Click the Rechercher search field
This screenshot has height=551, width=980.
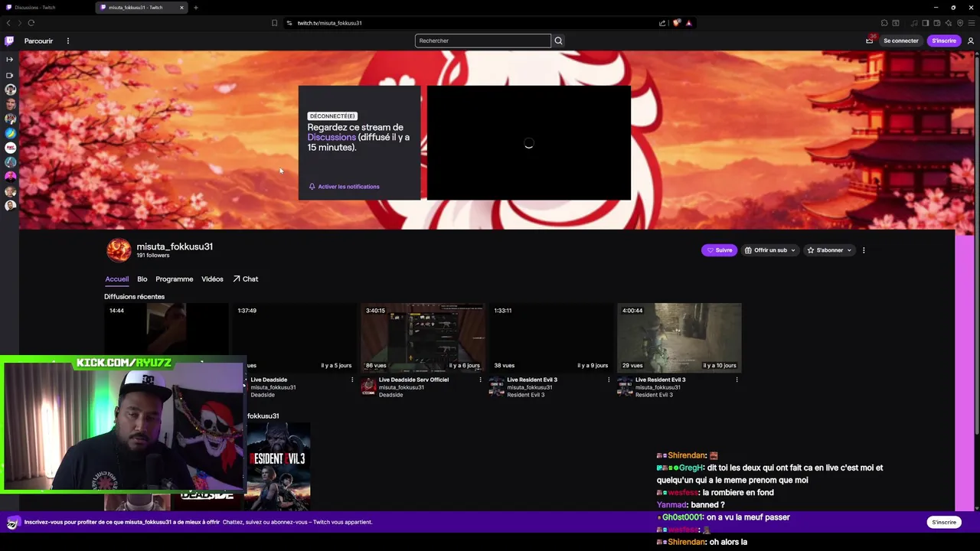[482, 41]
